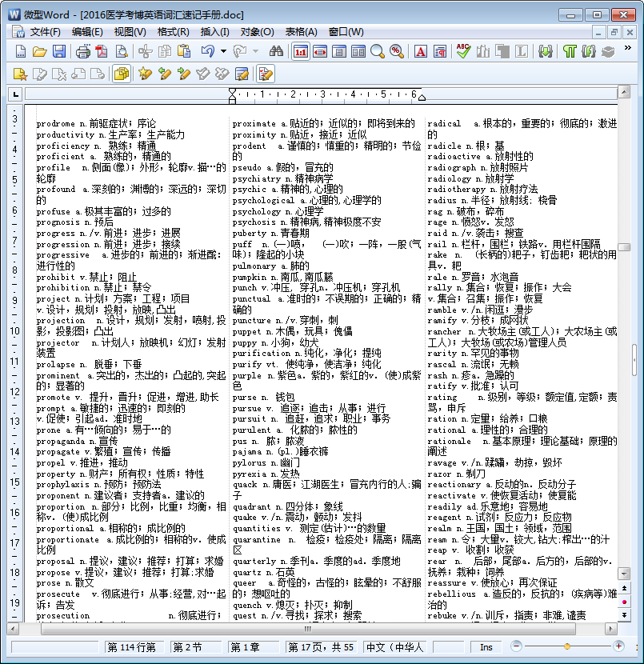Click the L tab stop selector on ruler

click(x=16, y=94)
